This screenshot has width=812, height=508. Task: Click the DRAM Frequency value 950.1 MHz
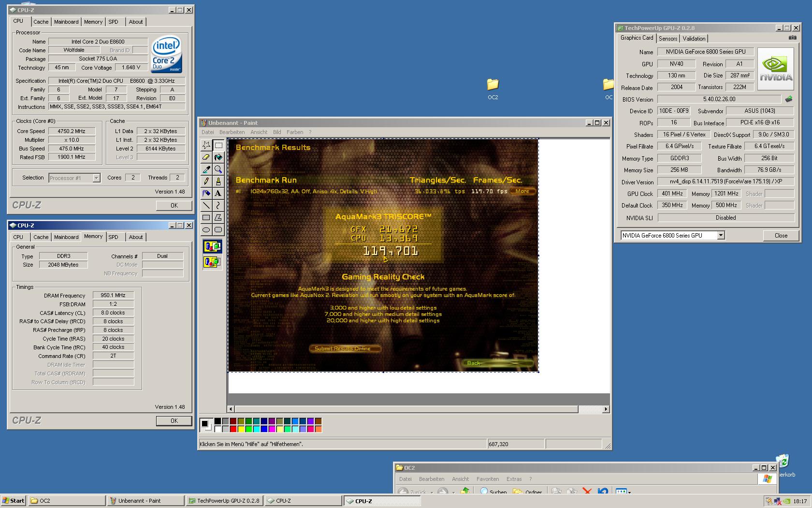pyautogui.click(x=113, y=295)
